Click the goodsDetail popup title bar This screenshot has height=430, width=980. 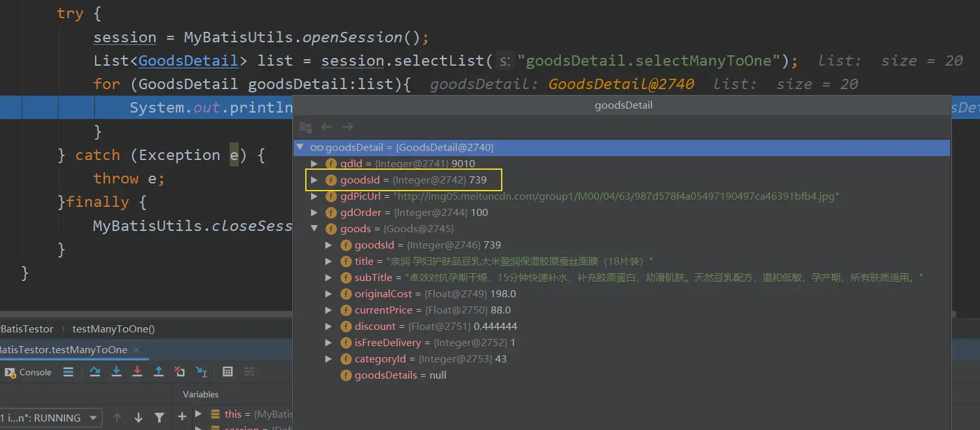pos(623,105)
